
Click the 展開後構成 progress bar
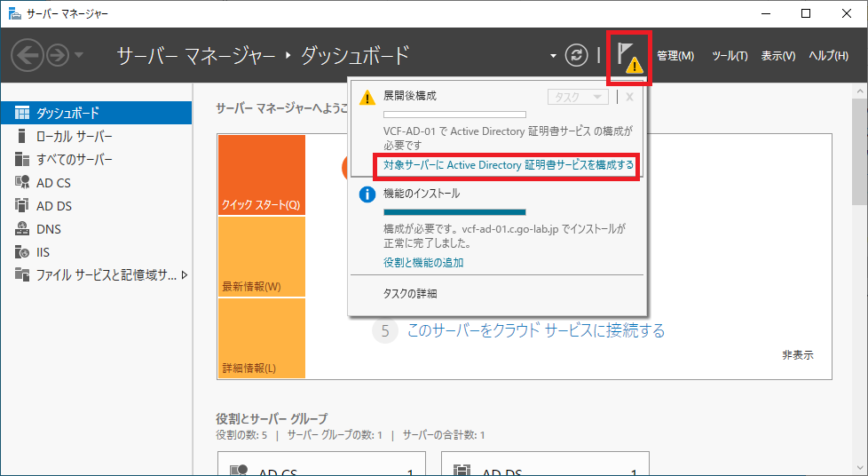point(454,115)
